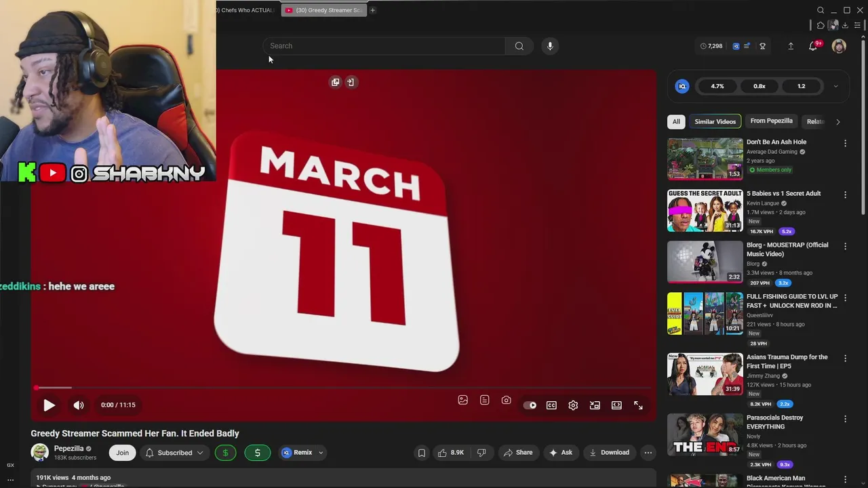
Task: Dislike the video
Action: [x=481, y=453]
